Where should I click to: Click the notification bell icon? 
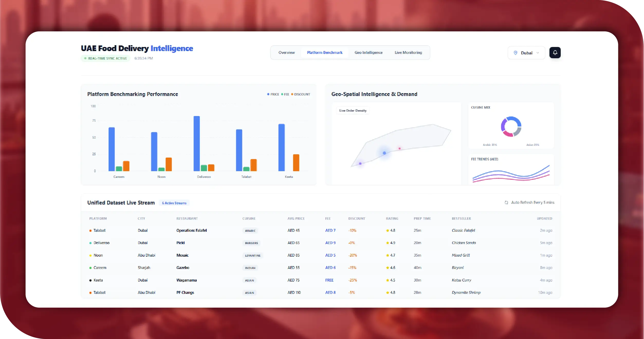555,53
